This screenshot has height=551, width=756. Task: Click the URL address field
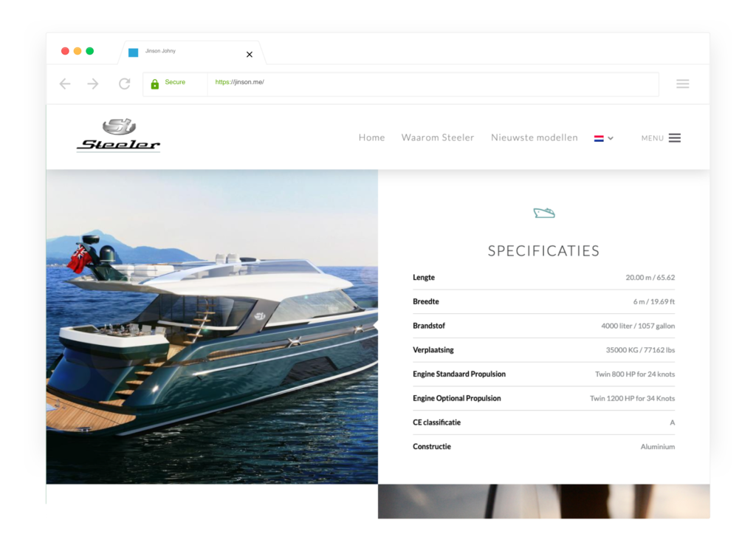tap(433, 84)
